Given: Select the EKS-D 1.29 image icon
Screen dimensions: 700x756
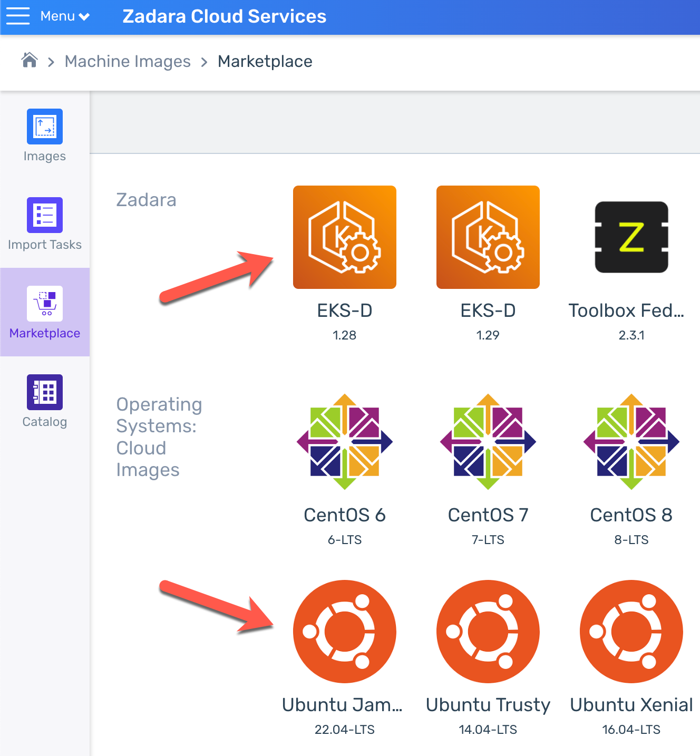Looking at the screenshot, I should click(488, 237).
